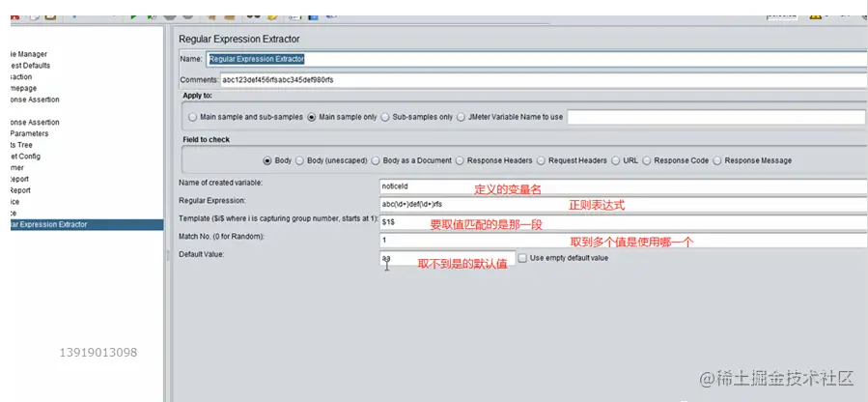Click 'Name of created variable' field with noticeId

point(624,187)
